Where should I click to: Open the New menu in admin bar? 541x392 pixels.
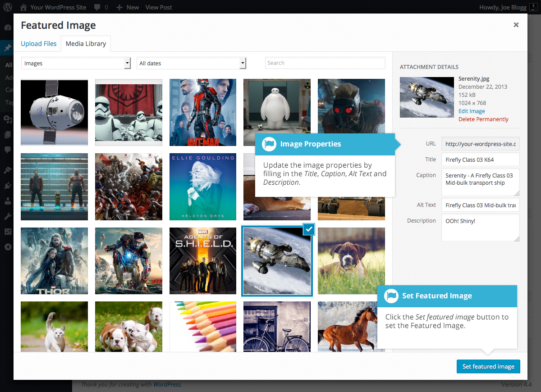click(128, 7)
